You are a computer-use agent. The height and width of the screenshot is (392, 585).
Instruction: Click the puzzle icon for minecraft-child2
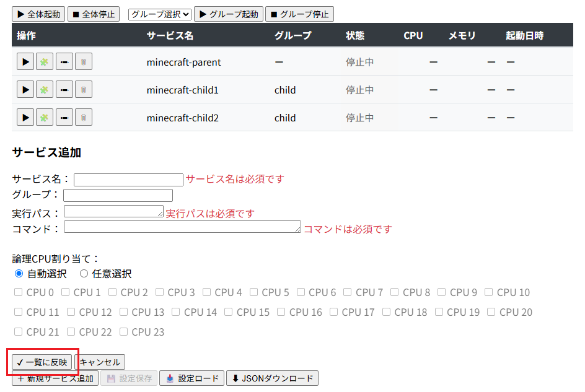tap(44, 117)
